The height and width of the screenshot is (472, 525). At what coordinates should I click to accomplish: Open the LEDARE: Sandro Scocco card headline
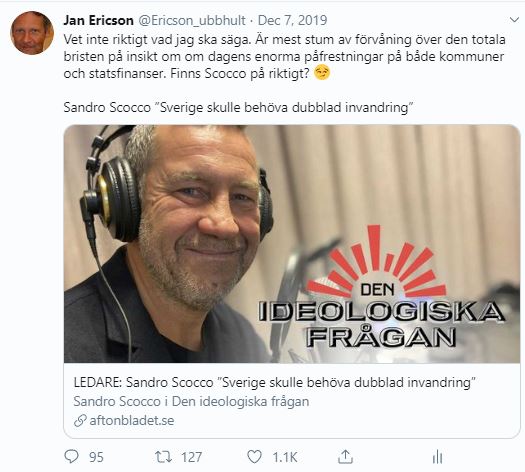click(275, 382)
